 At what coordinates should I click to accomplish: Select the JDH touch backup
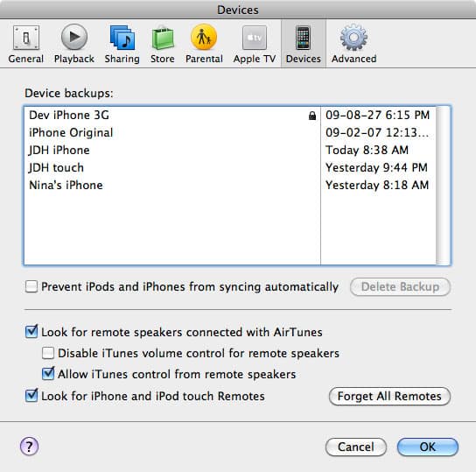pos(230,167)
